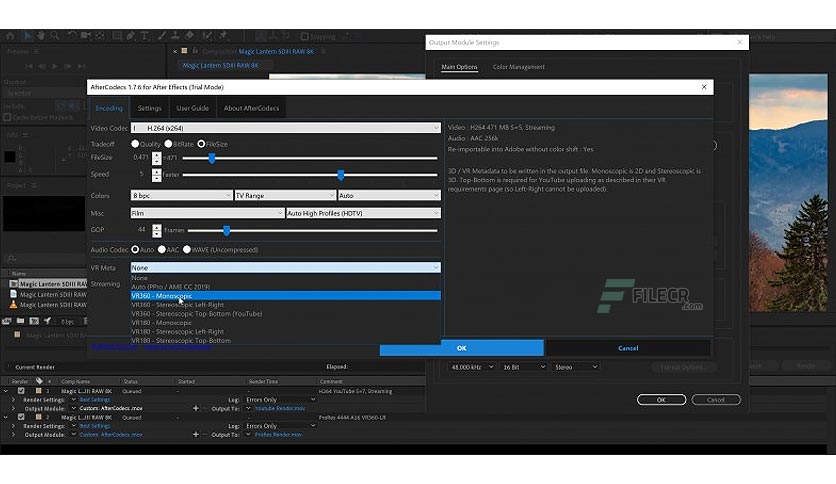
Task: Open the Video Codec H.264 dropdown
Action: tap(286, 128)
